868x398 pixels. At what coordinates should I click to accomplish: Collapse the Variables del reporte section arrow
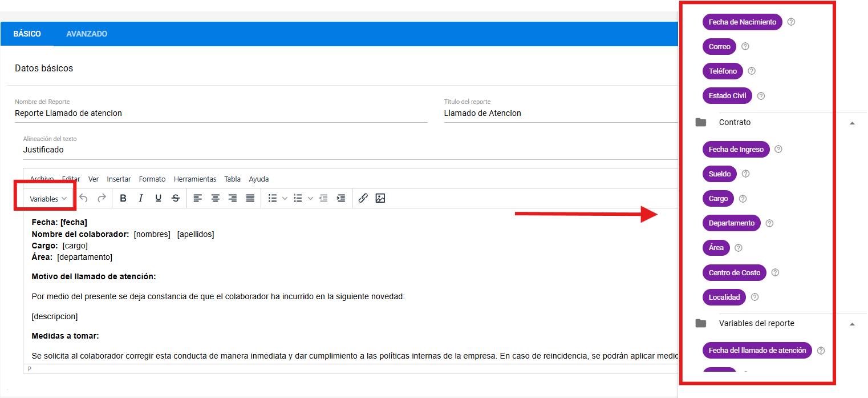click(x=852, y=324)
